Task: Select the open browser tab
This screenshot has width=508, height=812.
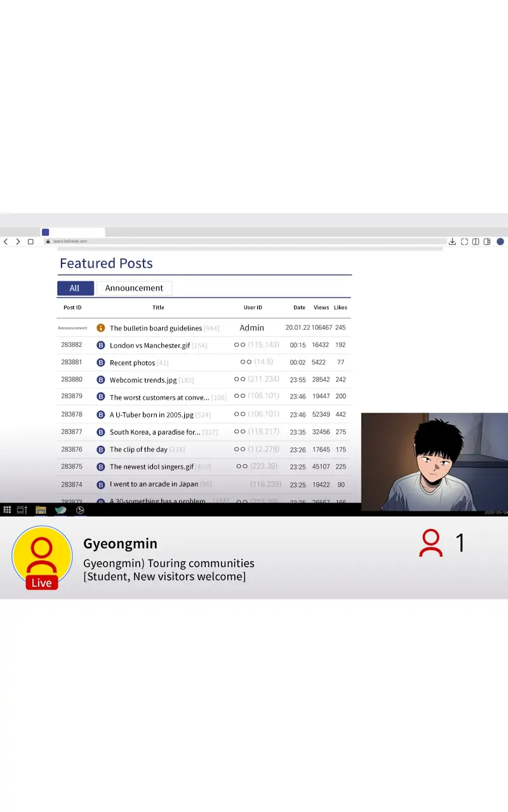Action: (72, 232)
